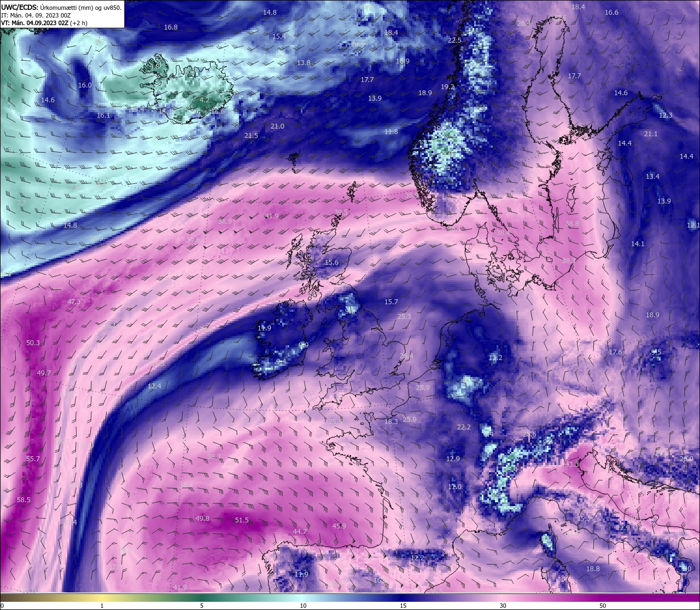The height and width of the screenshot is (610, 700).
Task: Click the 15.7 value in the North Sea
Action: [x=391, y=301]
